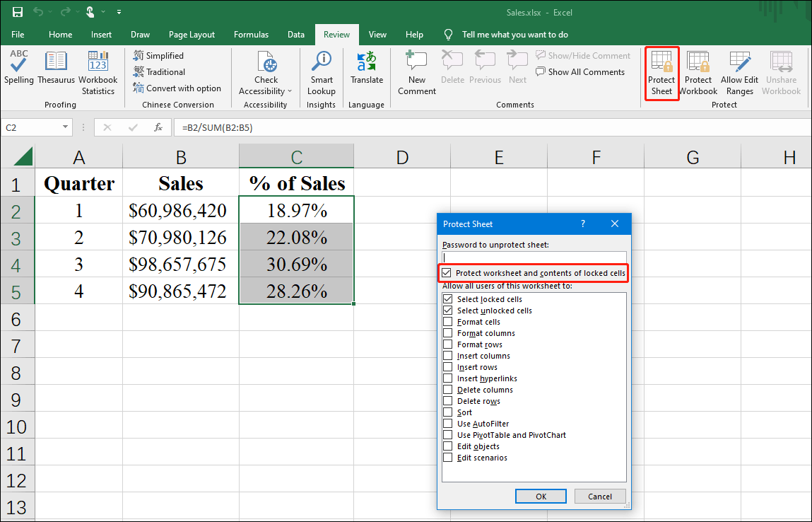This screenshot has width=812, height=522.
Task: Switch to the Formulas tab
Action: pos(251,34)
